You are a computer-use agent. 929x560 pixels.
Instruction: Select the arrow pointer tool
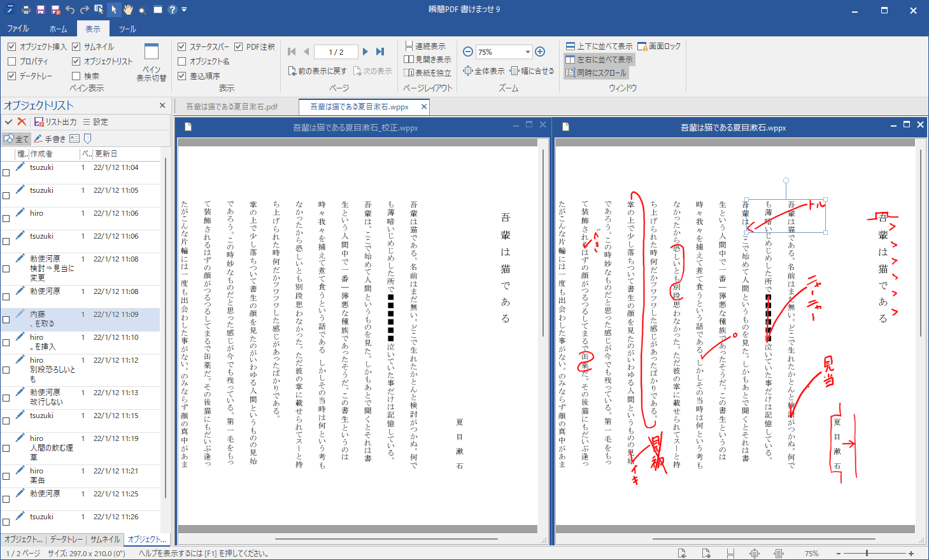pyautogui.click(x=113, y=10)
